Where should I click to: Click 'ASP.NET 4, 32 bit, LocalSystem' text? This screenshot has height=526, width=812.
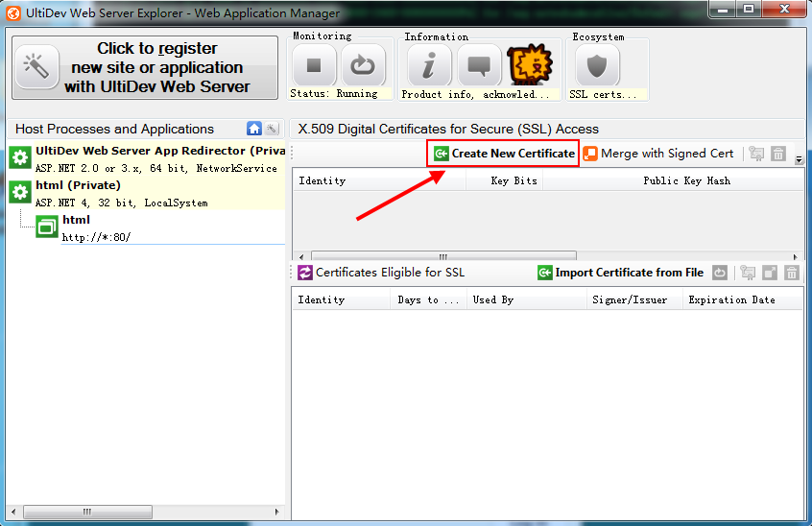[121, 203]
